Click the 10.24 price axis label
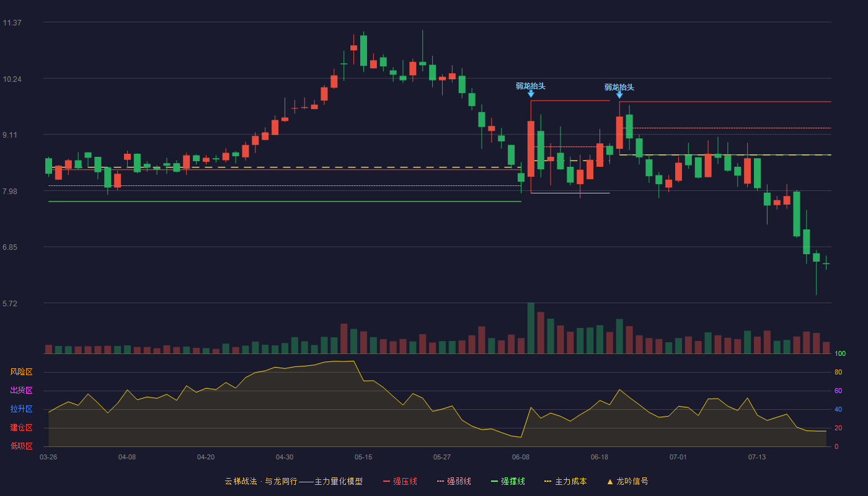The width and height of the screenshot is (868, 496). [12, 79]
